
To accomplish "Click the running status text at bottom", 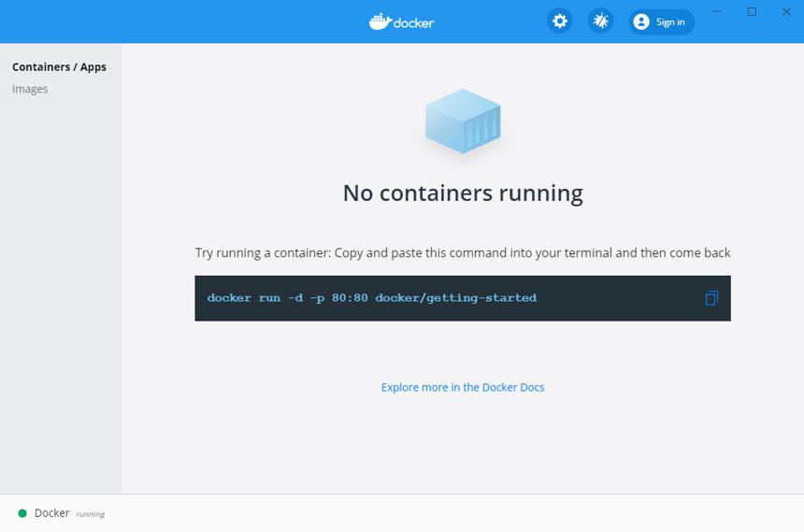I will pos(91,514).
